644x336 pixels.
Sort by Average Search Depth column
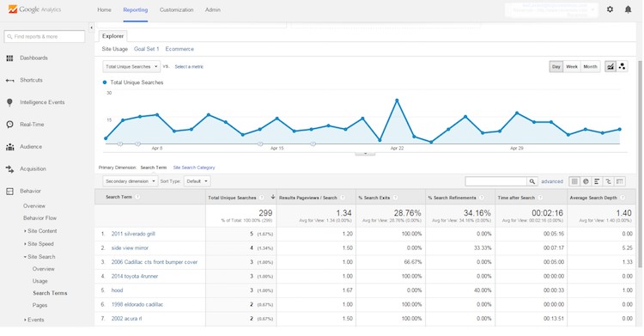tap(593, 198)
